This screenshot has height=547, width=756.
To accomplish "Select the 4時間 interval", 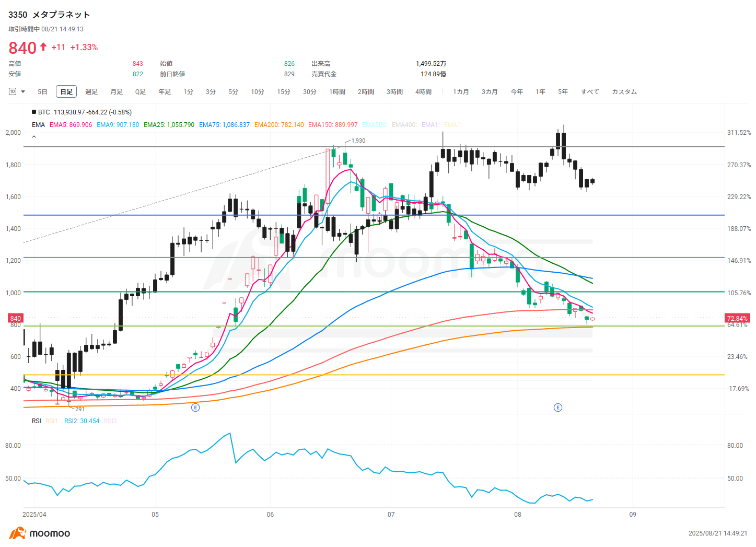I will (423, 91).
